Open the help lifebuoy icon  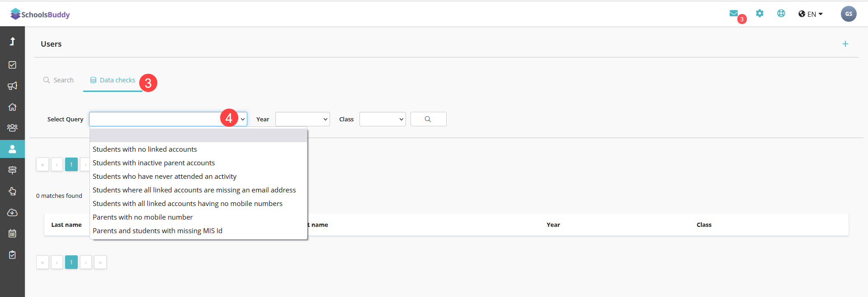click(781, 14)
